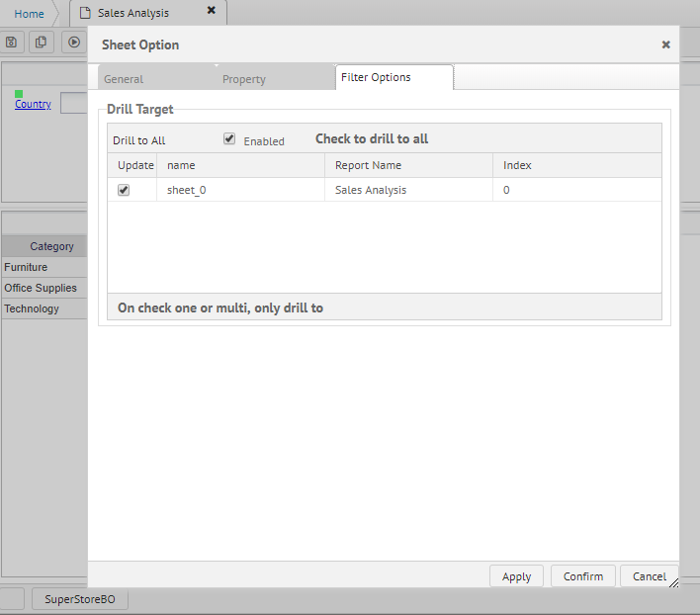Uncheck the Update checkbox for sheet_0

pyautogui.click(x=124, y=190)
